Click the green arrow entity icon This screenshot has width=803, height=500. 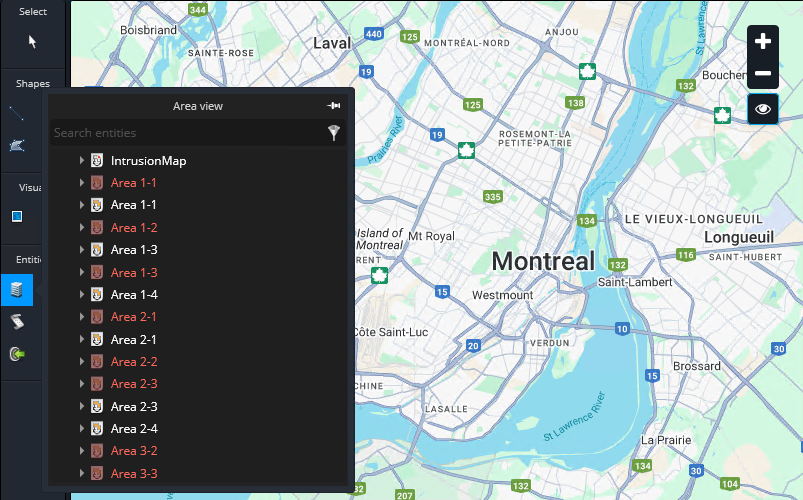[x=16, y=354]
